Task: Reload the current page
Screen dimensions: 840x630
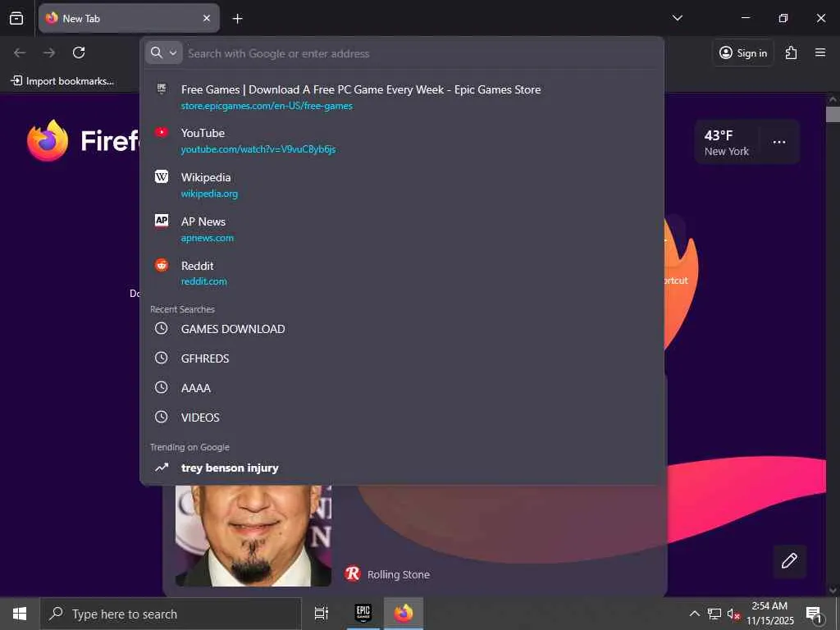Action: click(79, 52)
